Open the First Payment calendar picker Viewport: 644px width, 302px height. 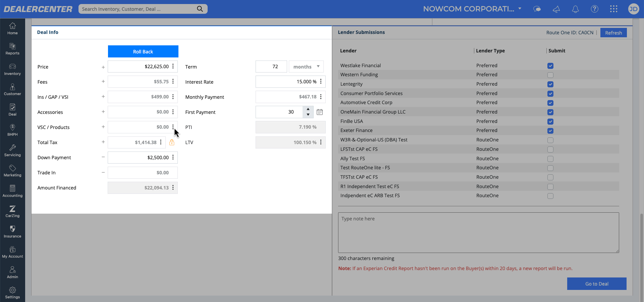[320, 112]
